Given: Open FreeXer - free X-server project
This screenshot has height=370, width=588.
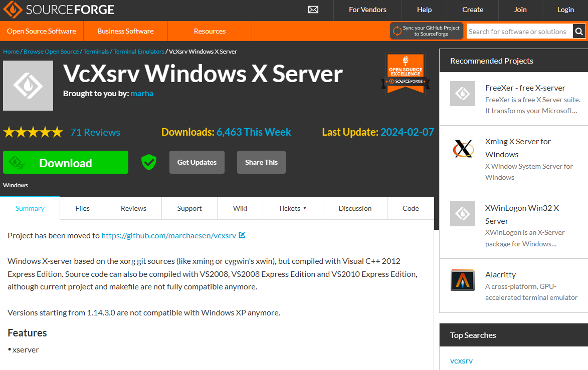Looking at the screenshot, I should [x=525, y=88].
